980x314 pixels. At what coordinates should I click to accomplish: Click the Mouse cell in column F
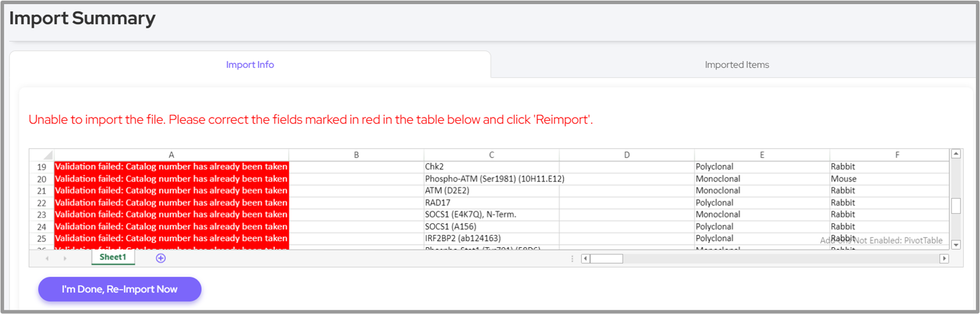click(888, 179)
